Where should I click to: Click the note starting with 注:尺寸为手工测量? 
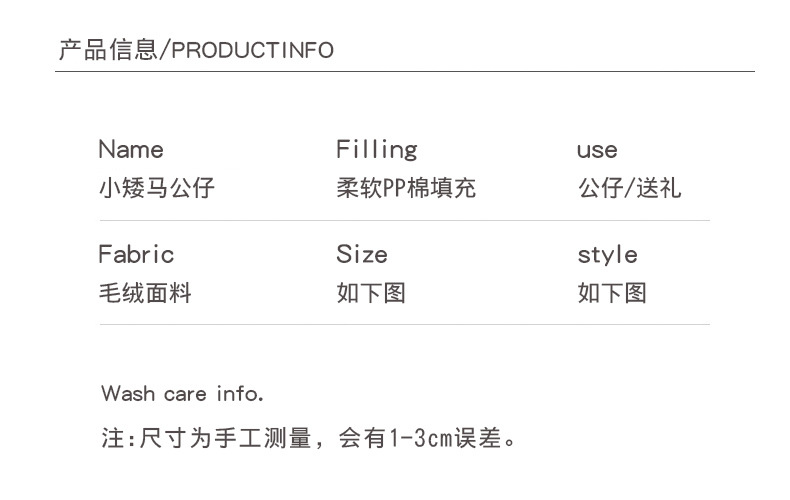click(x=308, y=437)
